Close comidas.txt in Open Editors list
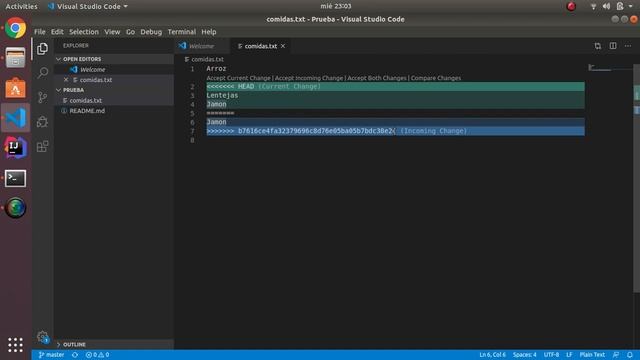Image resolution: width=640 pixels, height=360 pixels. click(66, 80)
